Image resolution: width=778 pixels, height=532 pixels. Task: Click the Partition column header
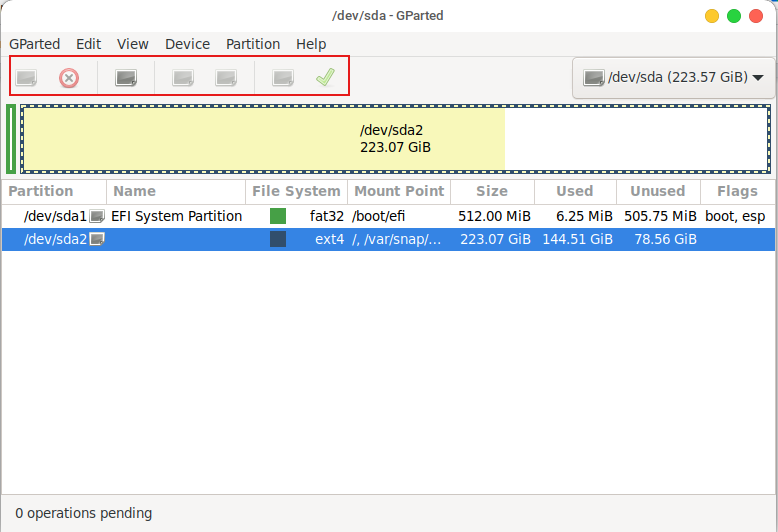pyautogui.click(x=54, y=192)
